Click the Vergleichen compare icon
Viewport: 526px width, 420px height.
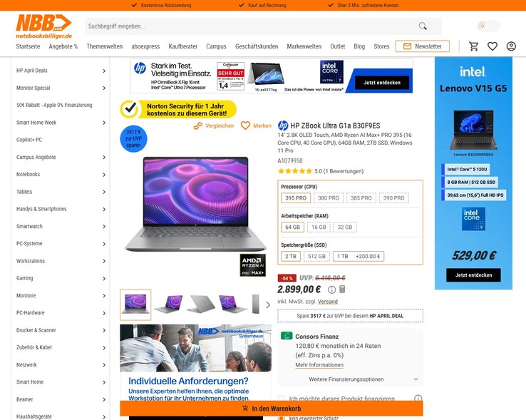pos(198,126)
